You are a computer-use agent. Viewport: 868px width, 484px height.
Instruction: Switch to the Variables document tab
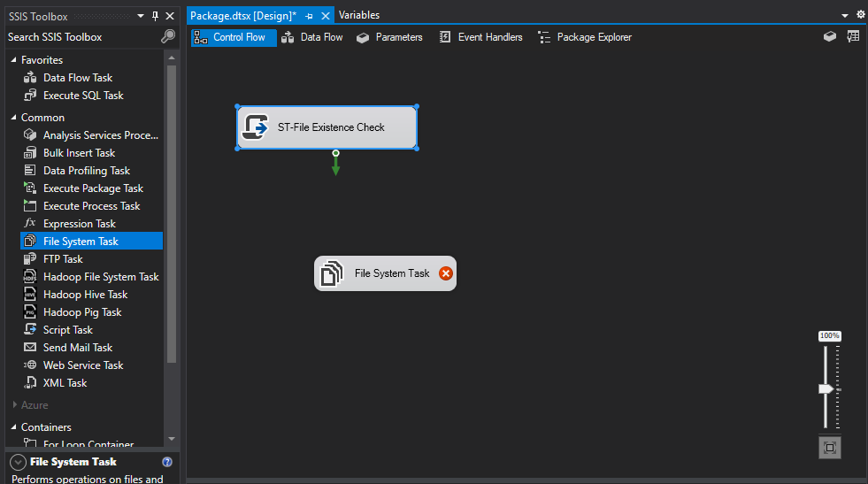click(x=359, y=15)
